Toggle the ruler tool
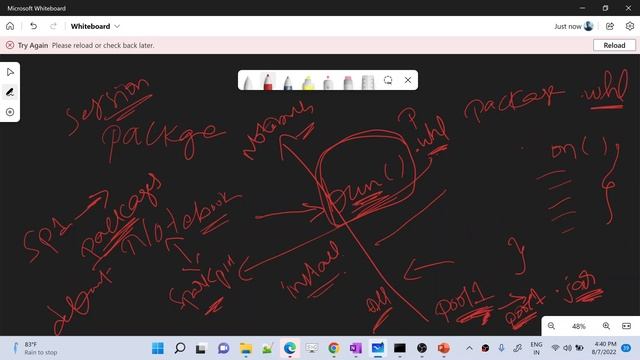Screen dimensions: 640x360 coord(368,82)
